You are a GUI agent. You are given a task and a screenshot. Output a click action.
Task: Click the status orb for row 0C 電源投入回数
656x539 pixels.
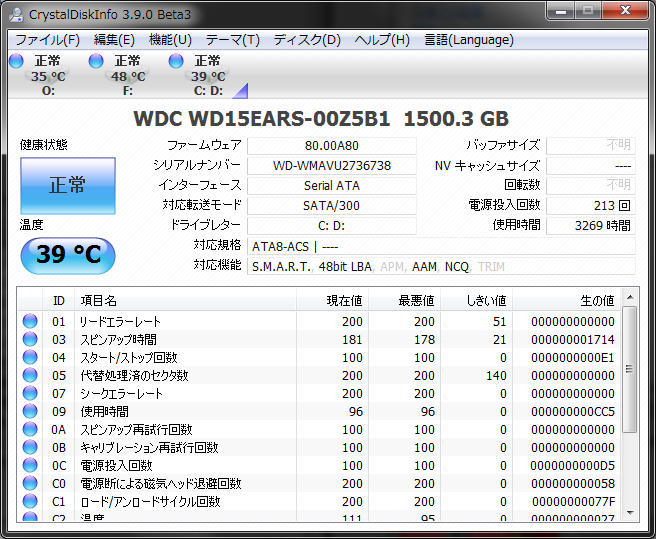[30, 465]
